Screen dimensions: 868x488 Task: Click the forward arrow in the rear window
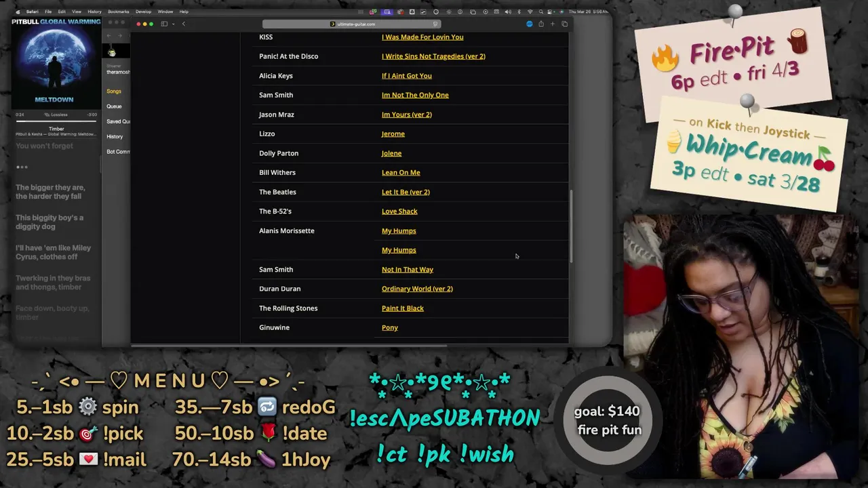(121, 35)
